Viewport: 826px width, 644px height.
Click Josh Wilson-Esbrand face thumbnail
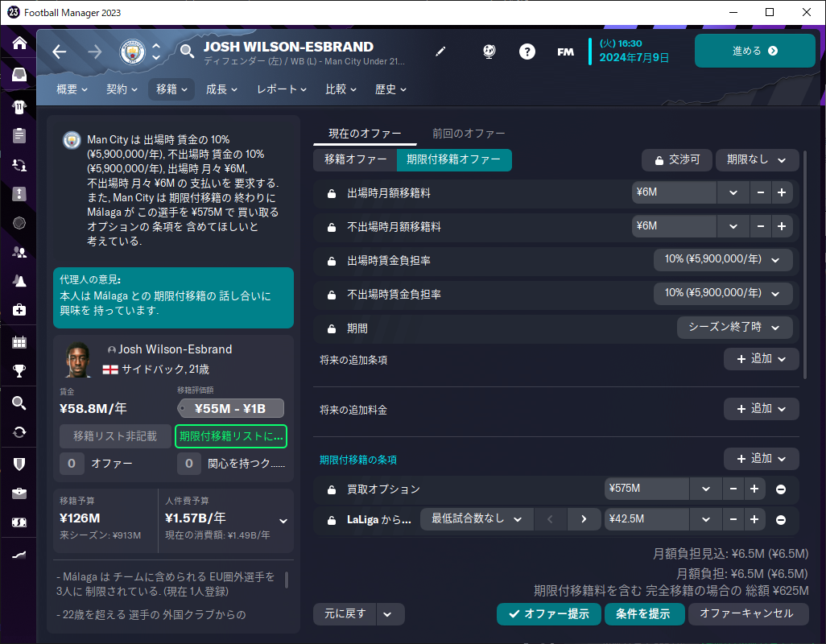78,360
